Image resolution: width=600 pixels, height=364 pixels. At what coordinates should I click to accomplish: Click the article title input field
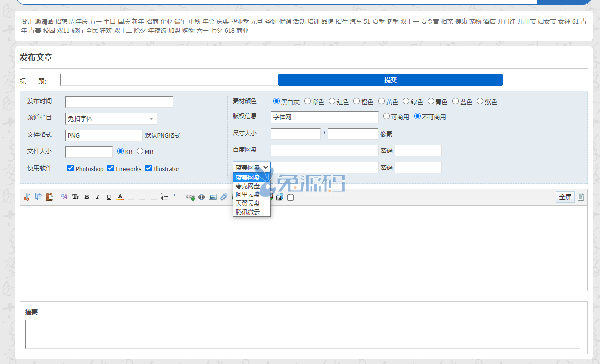point(169,80)
